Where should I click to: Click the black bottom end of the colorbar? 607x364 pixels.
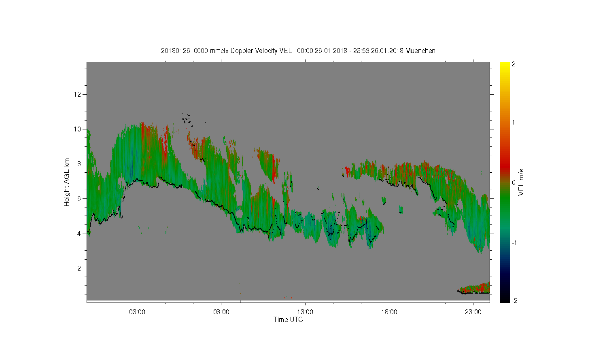click(x=505, y=297)
